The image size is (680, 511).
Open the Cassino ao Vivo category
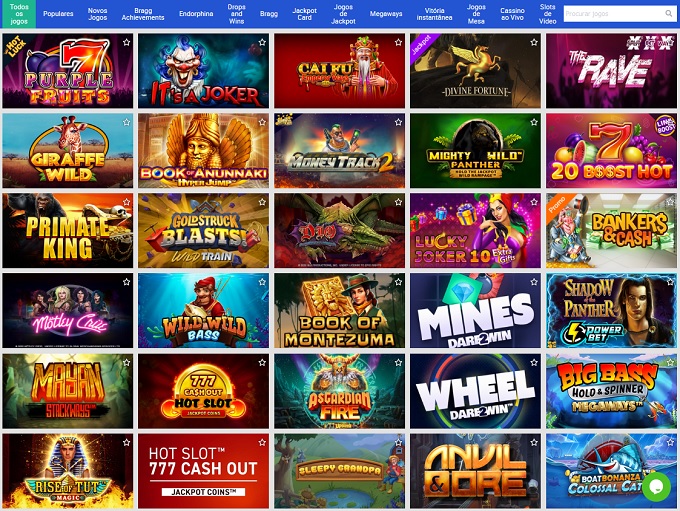[x=512, y=14]
